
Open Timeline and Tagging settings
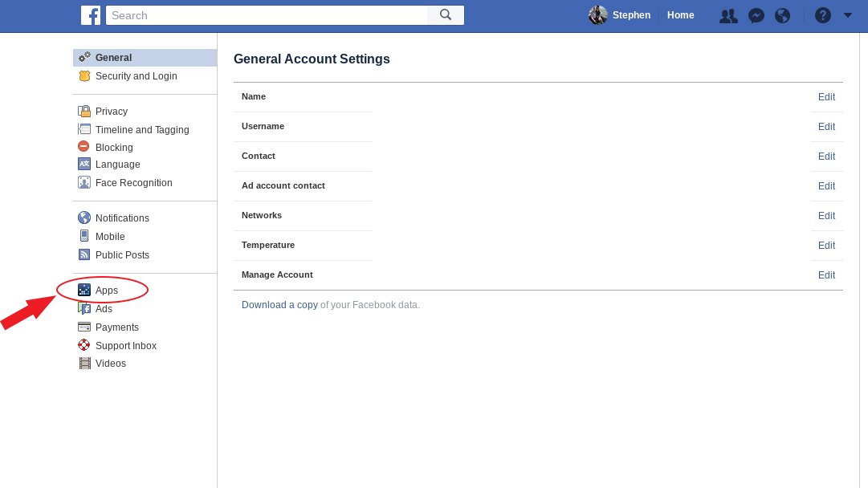coord(142,129)
